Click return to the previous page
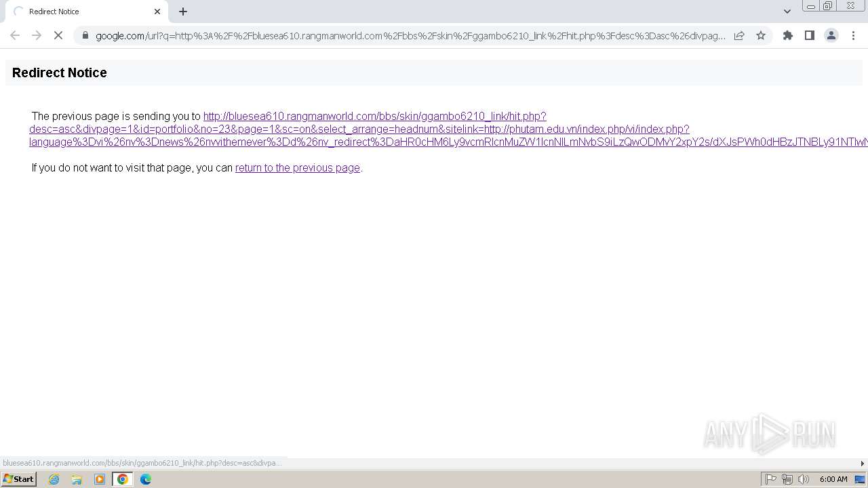 [297, 167]
